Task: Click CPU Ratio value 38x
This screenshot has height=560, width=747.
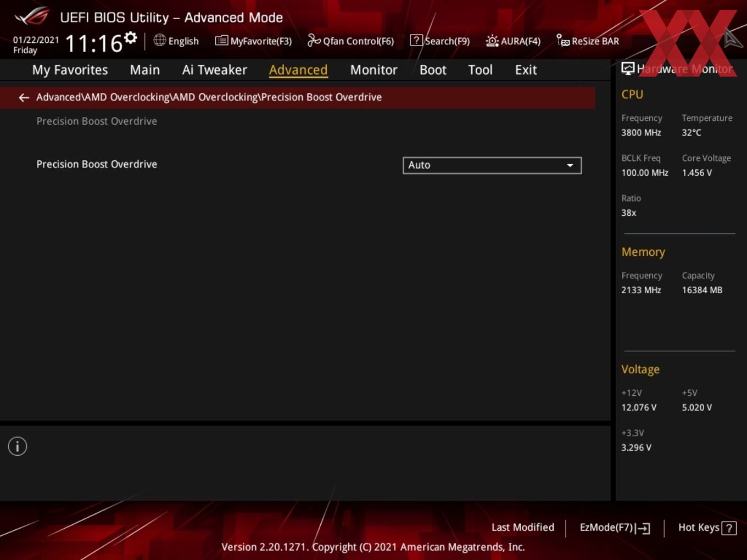Action: click(629, 212)
